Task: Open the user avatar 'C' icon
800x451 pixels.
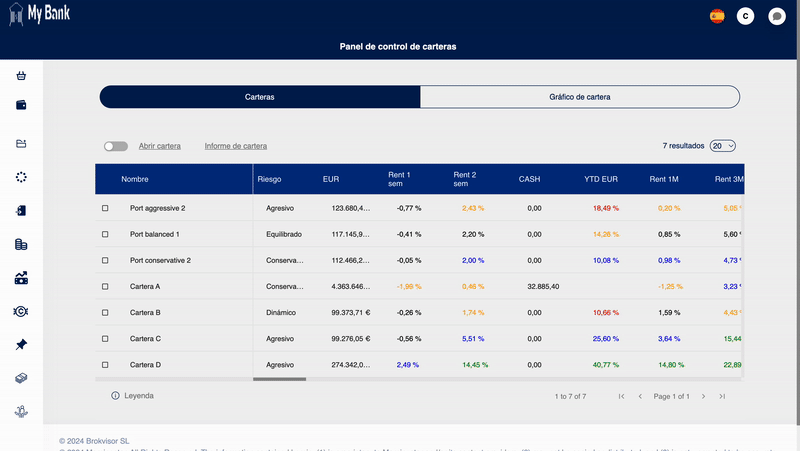Action: [745, 16]
